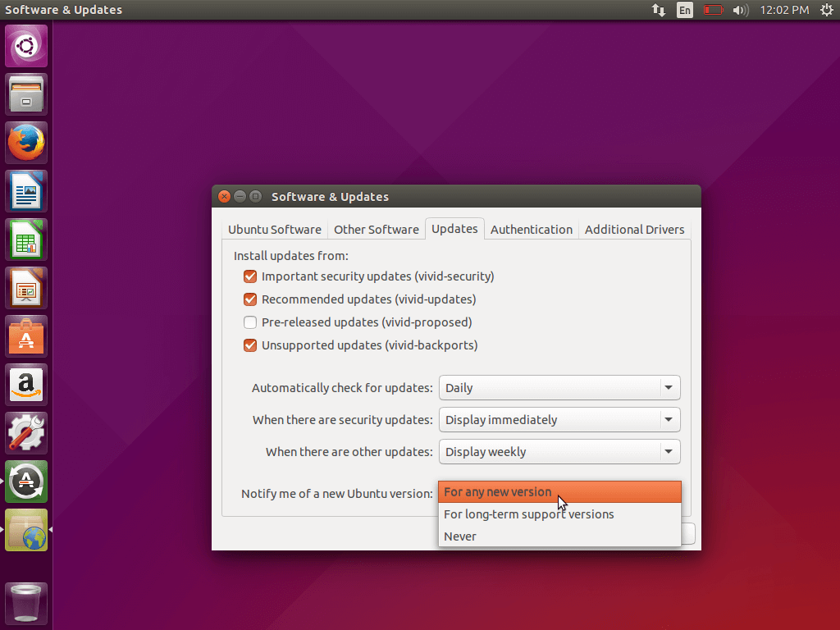Choose Never from the version list
Viewport: 840px width, 630px height.
click(460, 536)
